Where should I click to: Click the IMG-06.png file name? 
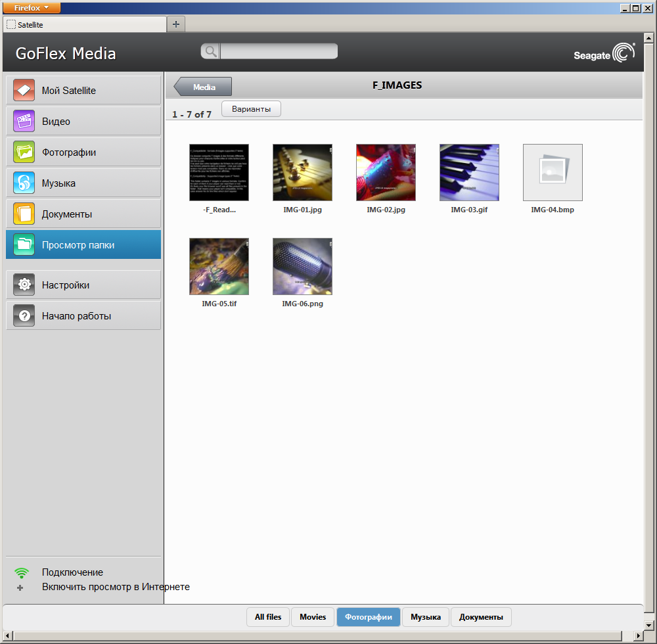[x=302, y=304]
